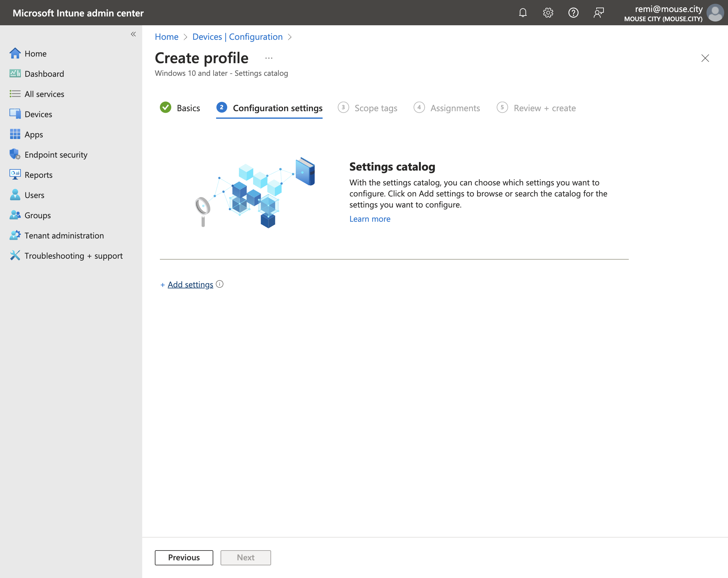Image resolution: width=728 pixels, height=578 pixels.
Task: Show the info tooltip icon beside Add settings
Action: pyautogui.click(x=220, y=284)
